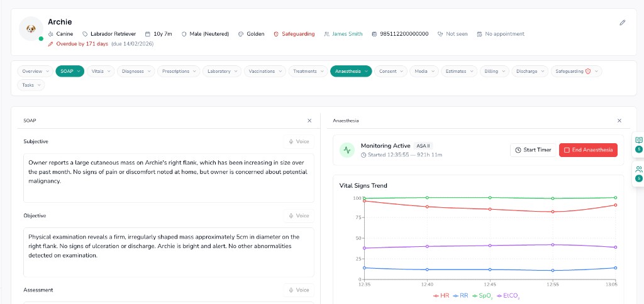Screen dimensions: 644x304
Task: Click the breed tag icon beside Labrador Retriever
Action: [85, 34]
